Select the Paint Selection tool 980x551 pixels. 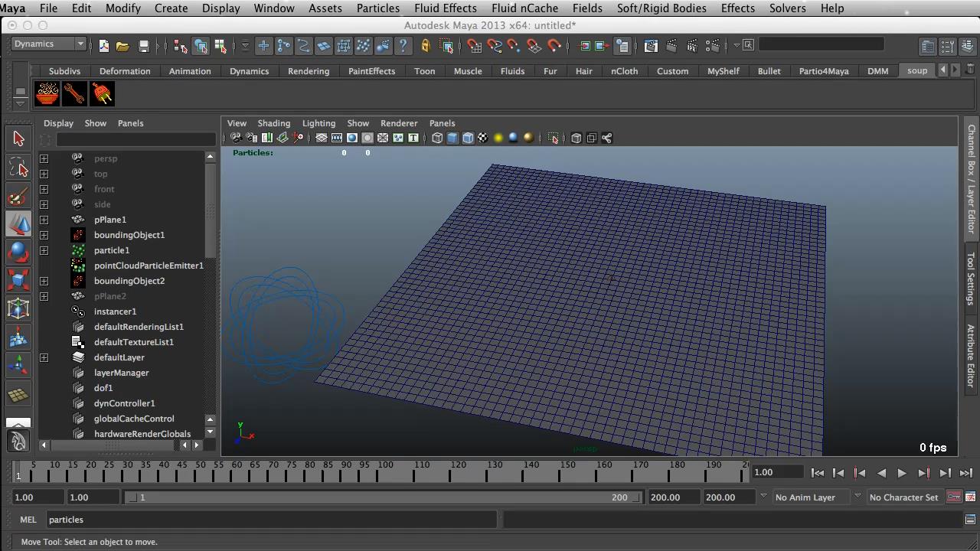(19, 197)
